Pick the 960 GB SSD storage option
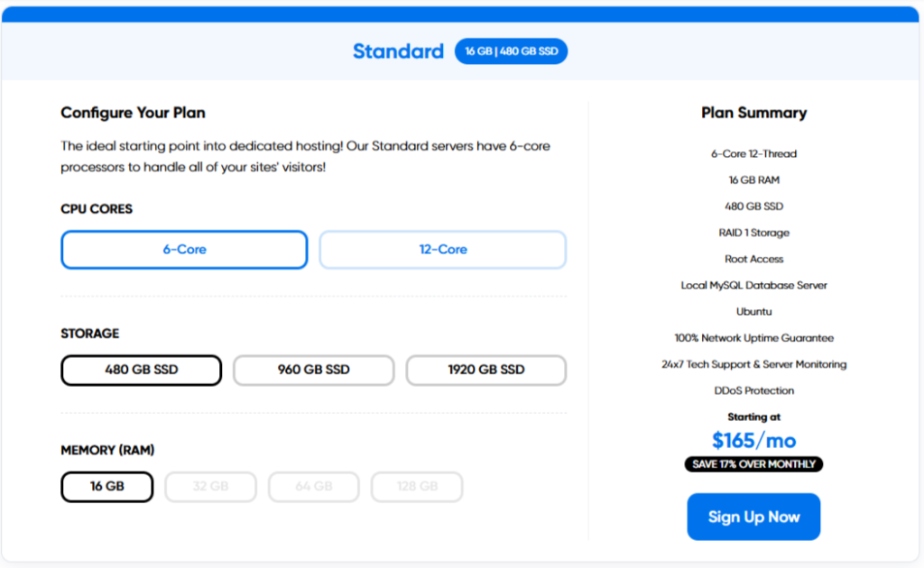This screenshot has width=924, height=568. click(313, 371)
